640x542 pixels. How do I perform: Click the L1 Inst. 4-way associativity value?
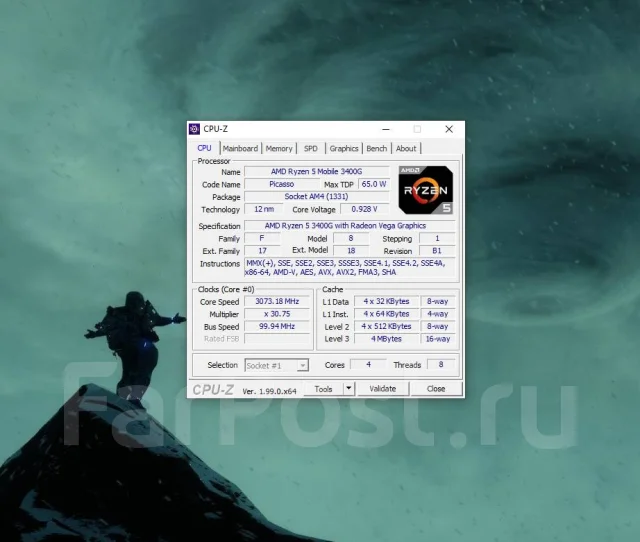(438, 314)
